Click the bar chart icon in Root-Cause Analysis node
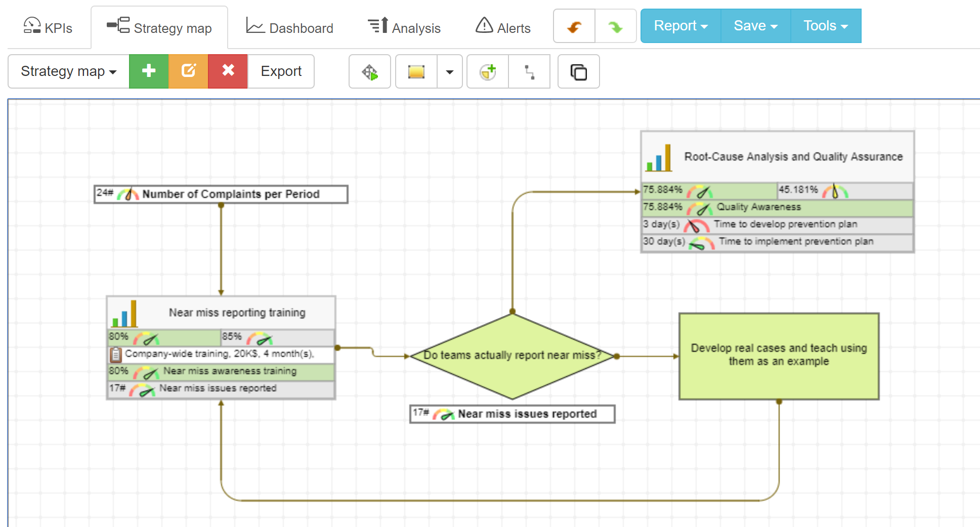 659,157
